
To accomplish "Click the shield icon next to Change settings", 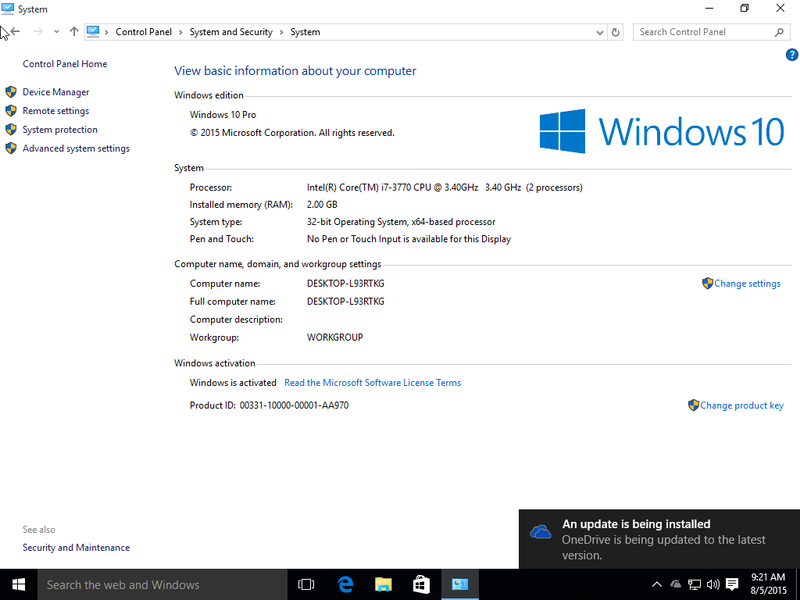I will (708, 283).
